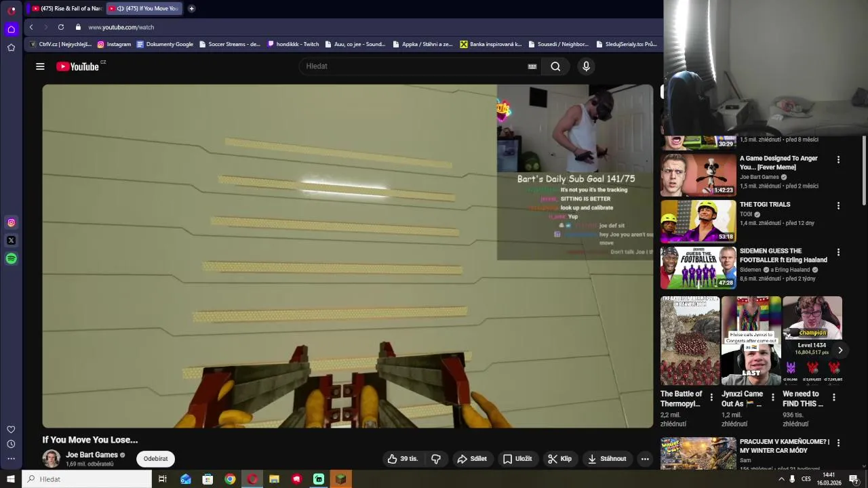
Task: Show site info via the padlock icon
Action: click(78, 27)
